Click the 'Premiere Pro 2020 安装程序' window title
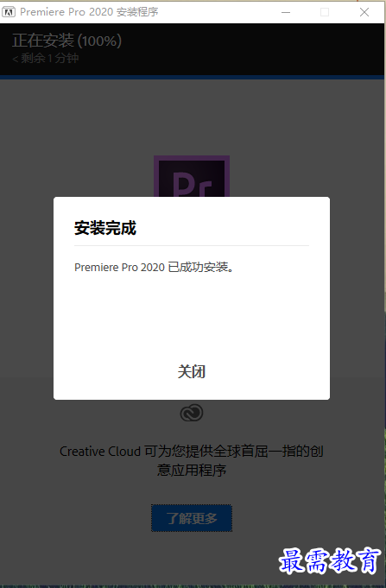386x588 pixels. (x=89, y=12)
